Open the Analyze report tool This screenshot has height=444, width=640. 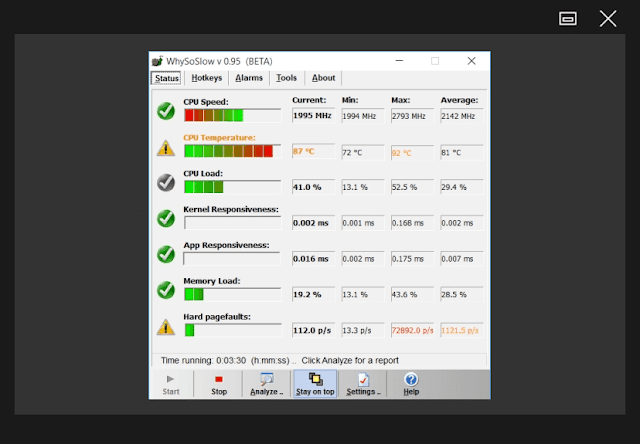[267, 385]
